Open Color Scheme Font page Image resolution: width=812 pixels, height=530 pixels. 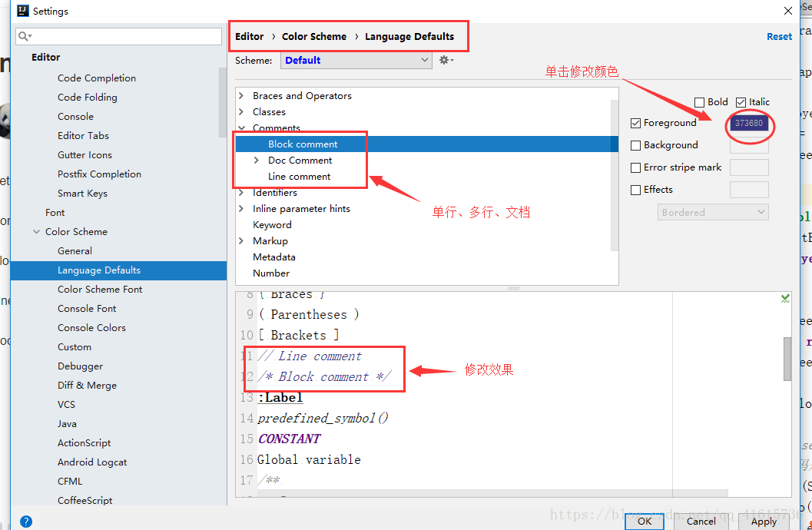[100, 290]
